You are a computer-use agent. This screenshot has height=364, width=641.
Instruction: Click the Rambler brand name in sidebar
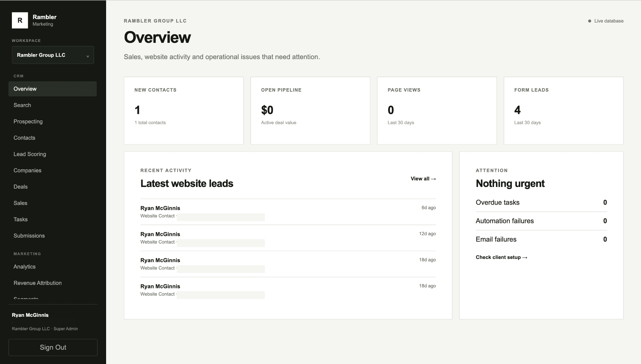tap(44, 17)
